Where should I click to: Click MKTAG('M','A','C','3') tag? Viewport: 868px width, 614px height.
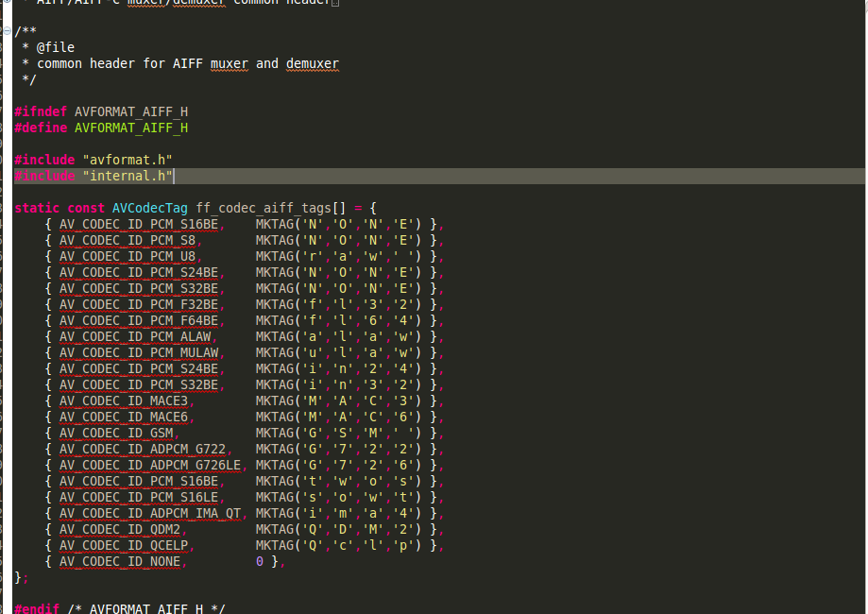click(x=339, y=401)
